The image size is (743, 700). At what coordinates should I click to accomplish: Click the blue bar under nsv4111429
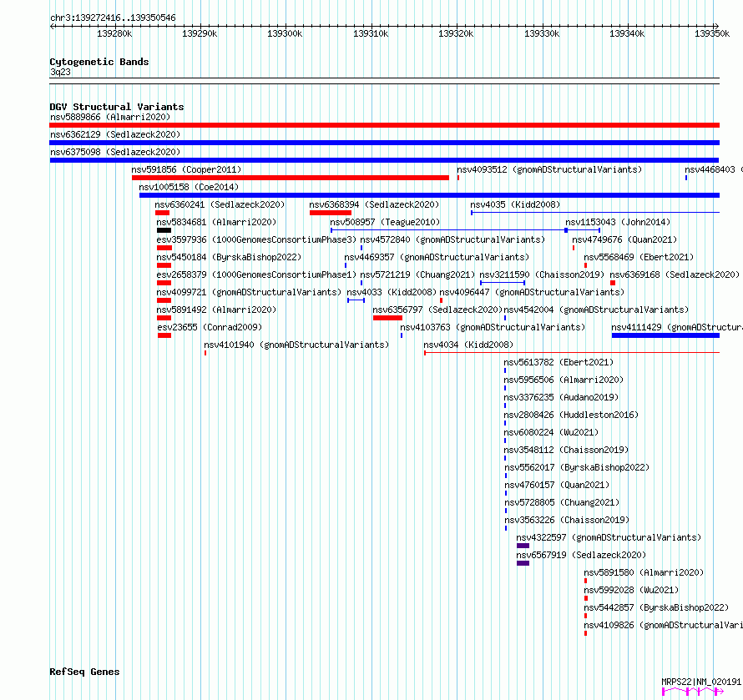click(665, 335)
